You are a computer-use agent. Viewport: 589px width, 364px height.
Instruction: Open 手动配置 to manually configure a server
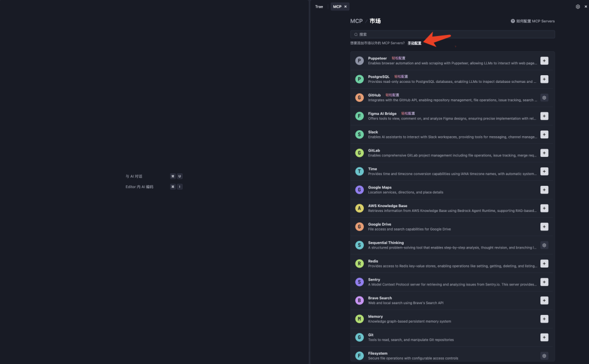pyautogui.click(x=416, y=42)
